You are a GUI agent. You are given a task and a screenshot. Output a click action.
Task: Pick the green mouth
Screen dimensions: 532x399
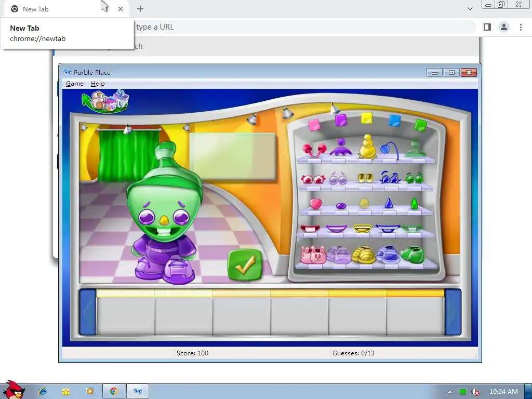click(412, 229)
